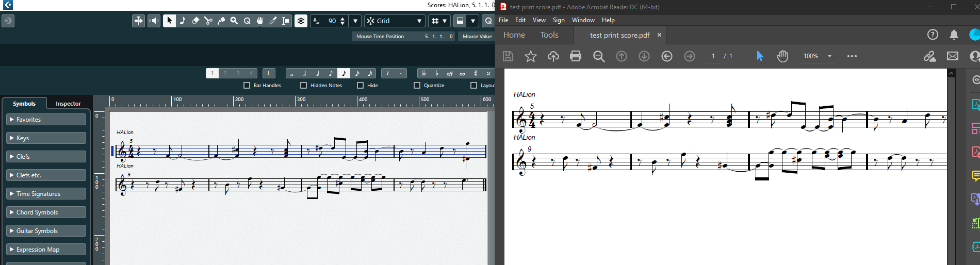Click the Acrobat page number field

(x=713, y=56)
